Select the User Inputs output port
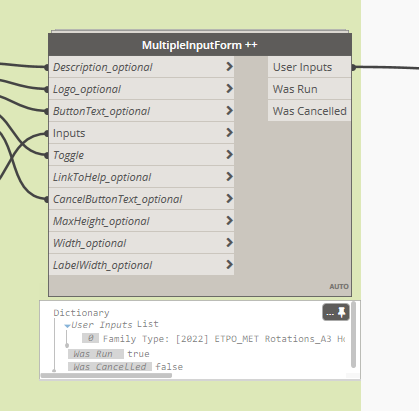The width and height of the screenshot is (419, 411). pyautogui.click(x=309, y=67)
